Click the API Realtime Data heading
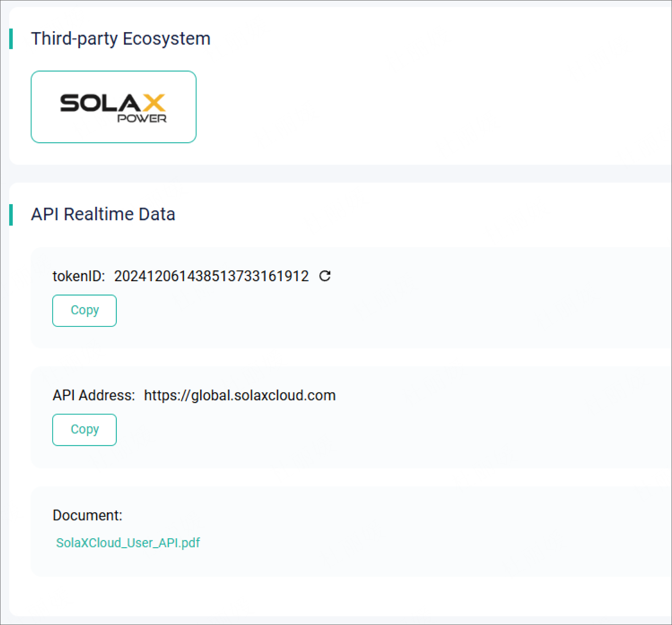Viewport: 672px width, 625px height. (103, 214)
